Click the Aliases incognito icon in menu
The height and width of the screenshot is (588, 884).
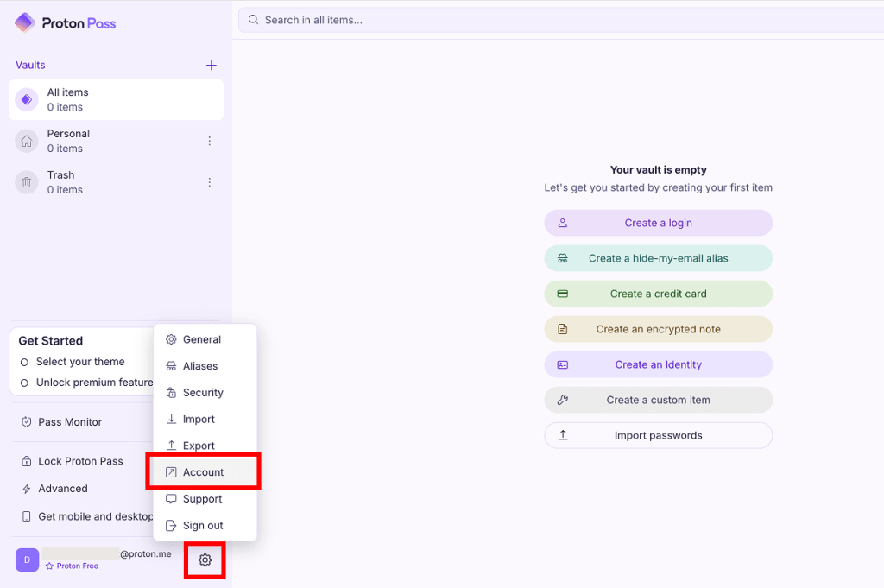pyautogui.click(x=171, y=366)
